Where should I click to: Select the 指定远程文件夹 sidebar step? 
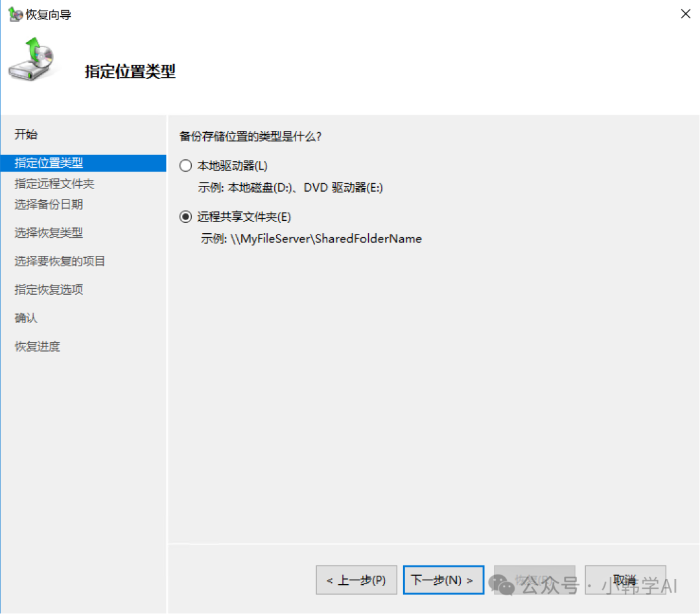click(54, 184)
